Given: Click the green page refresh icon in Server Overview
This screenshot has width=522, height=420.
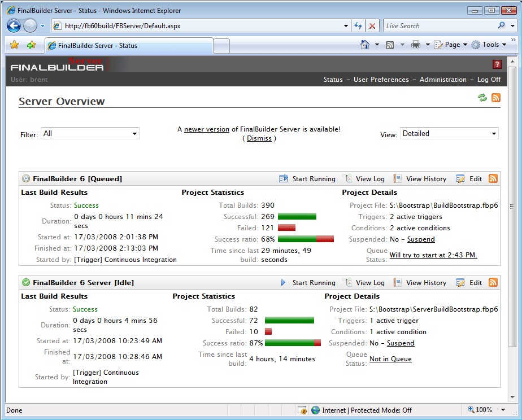Looking at the screenshot, I should (482, 98).
